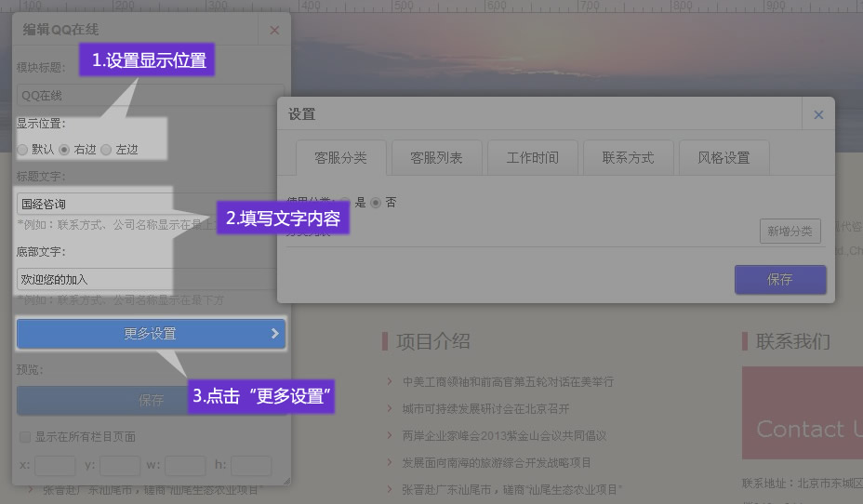Screen dimensions: 863x504
Task: Click the 新增分类 button
Action: [790, 232]
